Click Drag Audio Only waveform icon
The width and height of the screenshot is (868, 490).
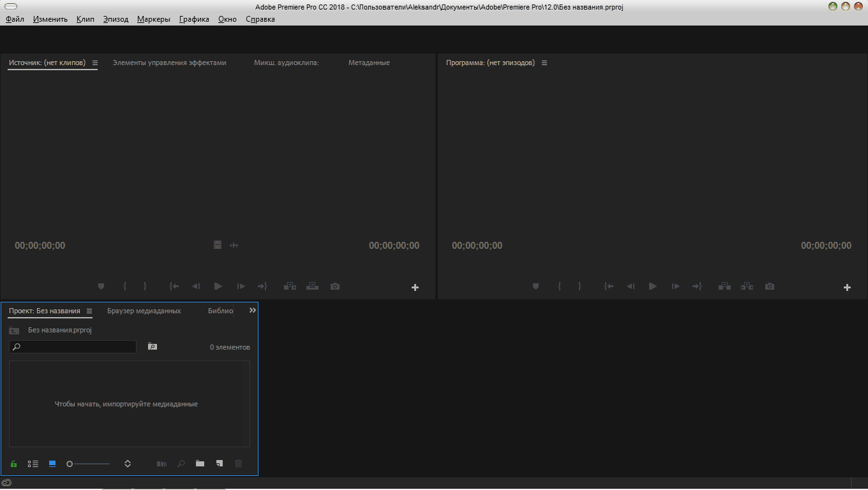pyautogui.click(x=234, y=246)
